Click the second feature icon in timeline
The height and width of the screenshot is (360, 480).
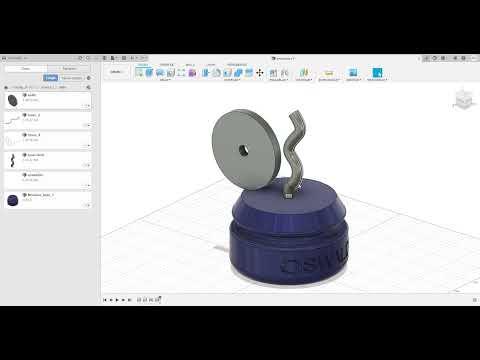145,300
